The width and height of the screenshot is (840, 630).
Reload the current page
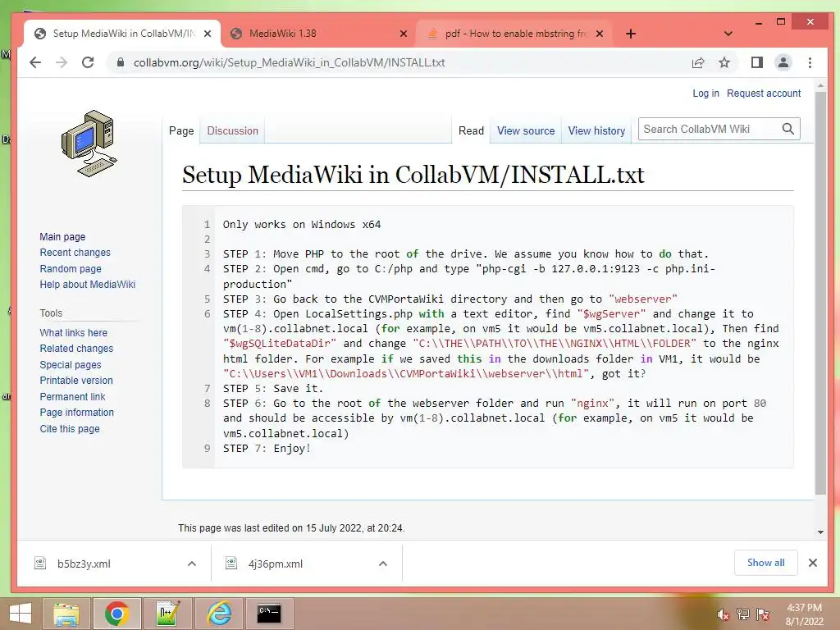(x=88, y=62)
